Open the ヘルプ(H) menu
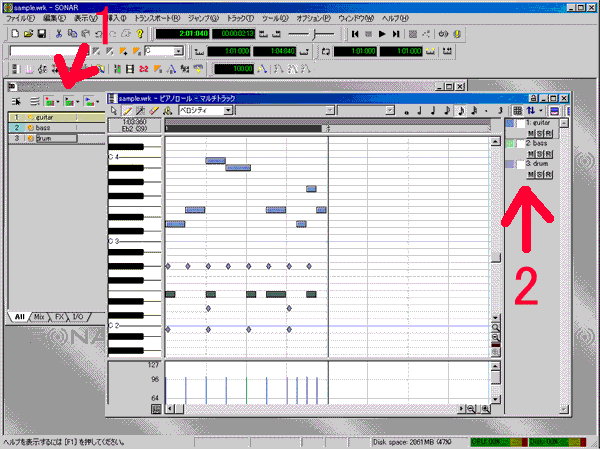This screenshot has height=450, width=600. 396,18
